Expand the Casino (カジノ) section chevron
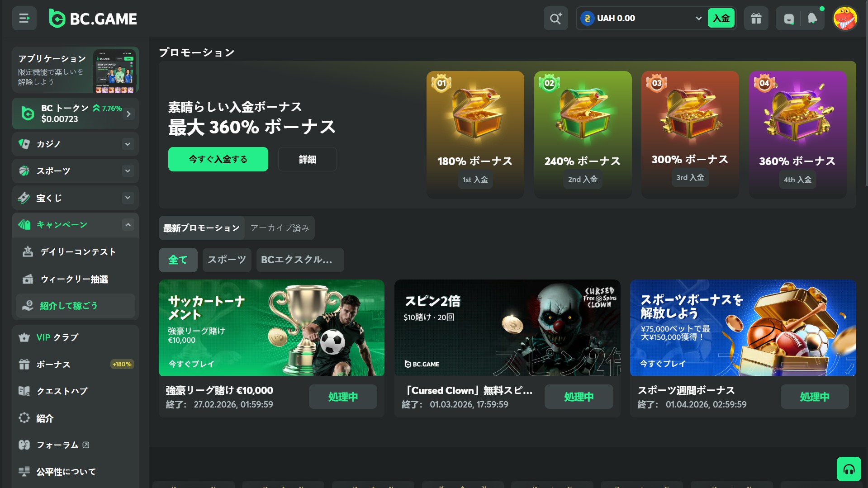Screen dimensions: 868x488 (x=128, y=144)
